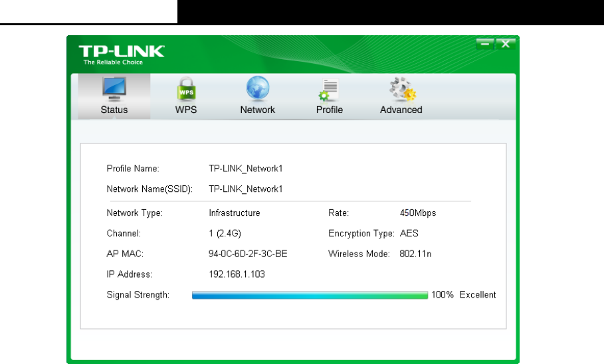Screen dimensions: 604x364
Task: Switch to the Network tab label
Action: [x=258, y=110]
